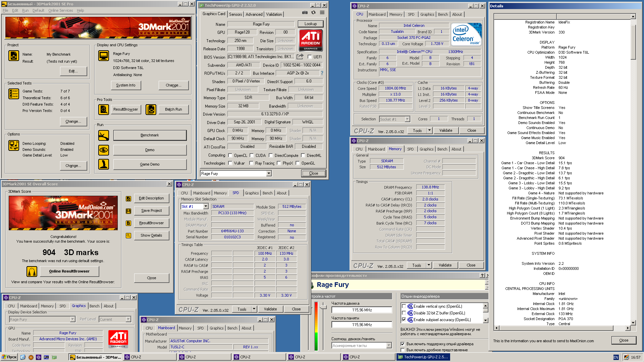The width and height of the screenshot is (644, 362).
Task: Click the floppy icon beside Save Project
Action: (x=128, y=211)
